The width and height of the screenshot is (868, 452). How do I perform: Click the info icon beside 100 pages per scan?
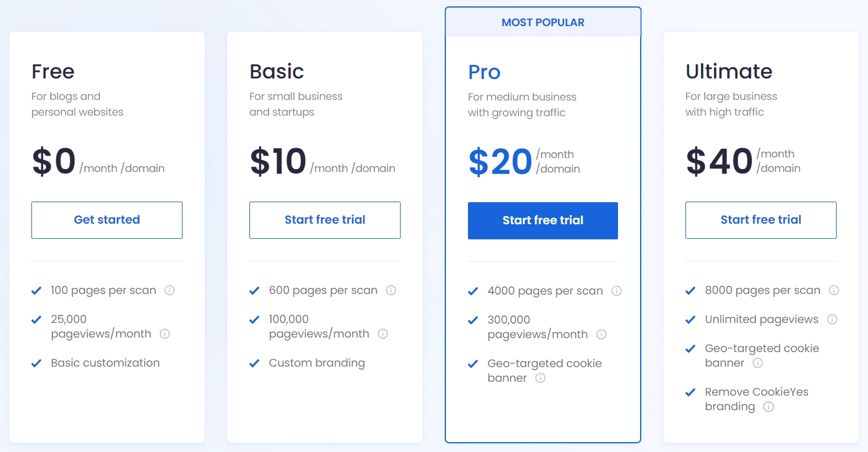pyautogui.click(x=169, y=290)
